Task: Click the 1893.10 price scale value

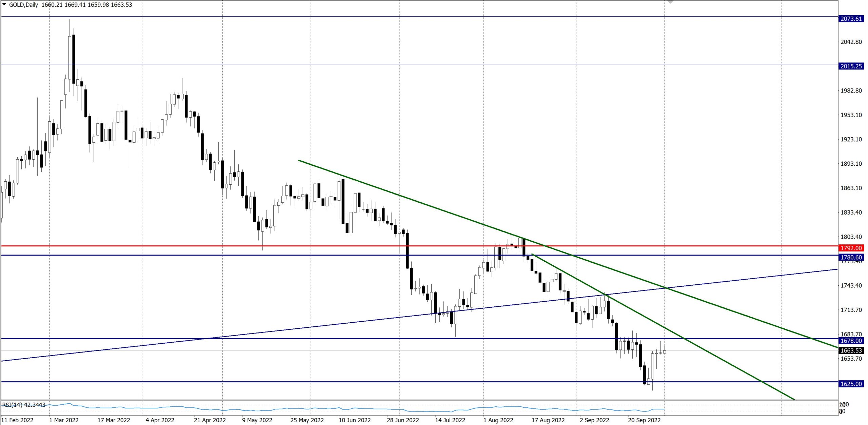Action: 851,164
